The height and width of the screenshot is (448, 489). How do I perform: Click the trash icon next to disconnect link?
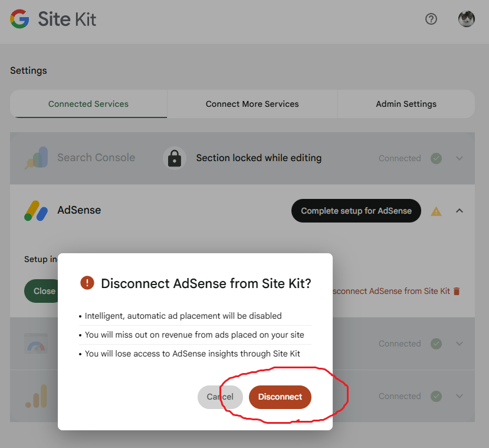coord(457,291)
